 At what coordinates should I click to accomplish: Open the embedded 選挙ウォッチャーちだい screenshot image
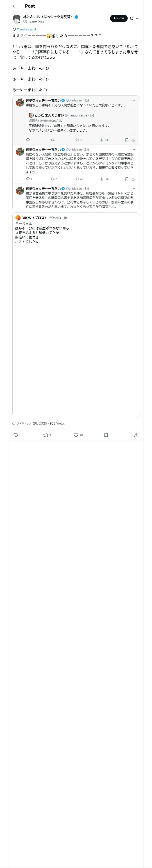(76, 153)
